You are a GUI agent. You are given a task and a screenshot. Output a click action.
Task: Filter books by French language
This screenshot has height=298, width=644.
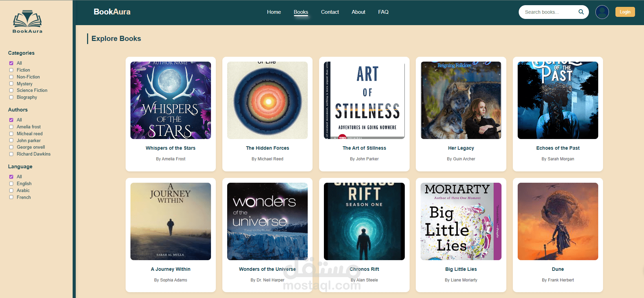tap(11, 197)
